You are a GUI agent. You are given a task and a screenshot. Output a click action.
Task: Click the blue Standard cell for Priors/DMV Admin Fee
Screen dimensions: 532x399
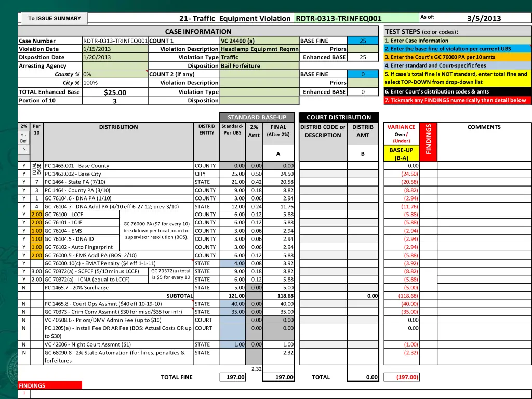232,320
